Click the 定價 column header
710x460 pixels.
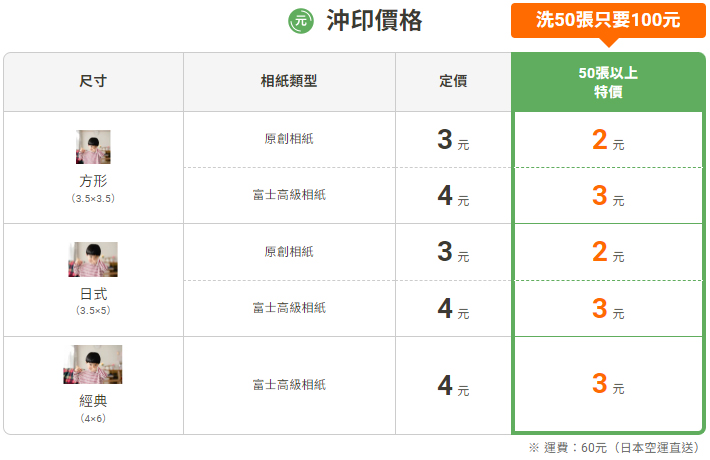(x=453, y=81)
